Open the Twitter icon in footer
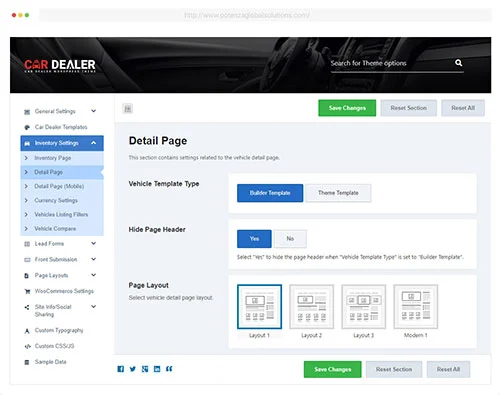 click(x=133, y=369)
